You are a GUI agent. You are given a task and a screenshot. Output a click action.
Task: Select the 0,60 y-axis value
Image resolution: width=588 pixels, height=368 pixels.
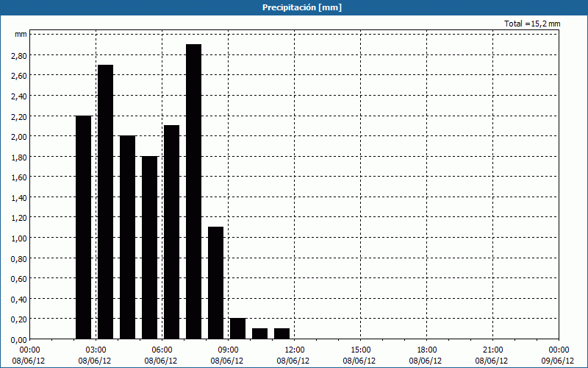coord(19,279)
